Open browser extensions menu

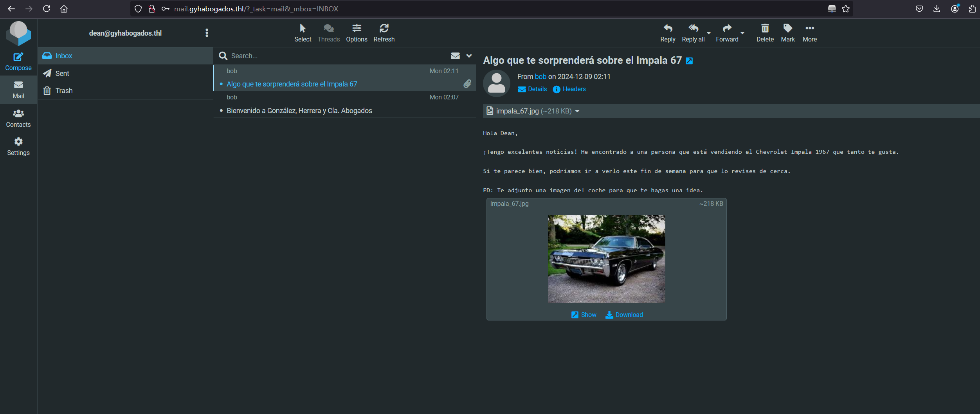click(x=972, y=9)
